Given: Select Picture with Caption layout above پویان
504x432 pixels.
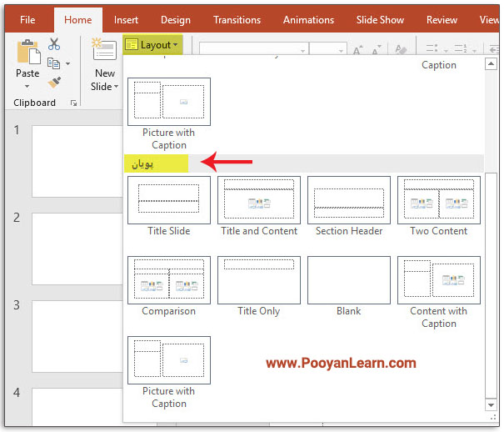Looking at the screenshot, I should (169, 114).
